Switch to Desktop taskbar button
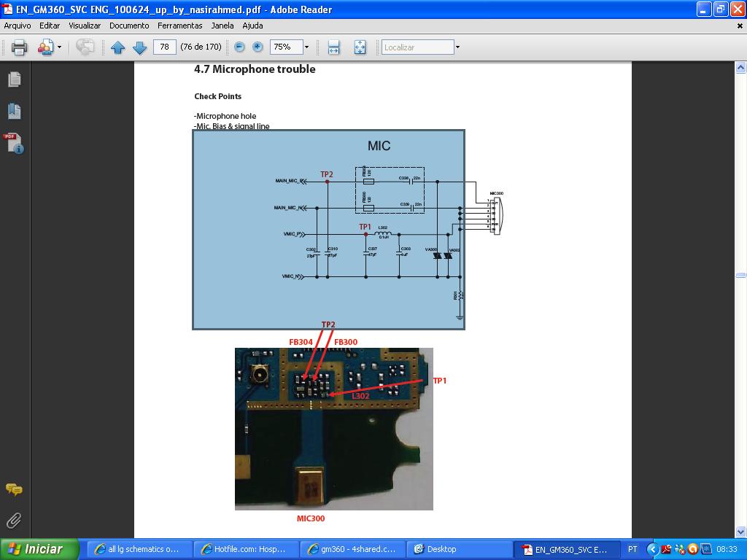 pyautogui.click(x=458, y=550)
